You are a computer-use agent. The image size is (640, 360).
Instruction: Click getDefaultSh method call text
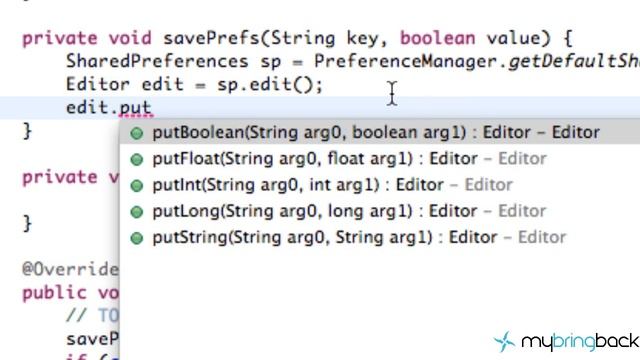[574, 62]
